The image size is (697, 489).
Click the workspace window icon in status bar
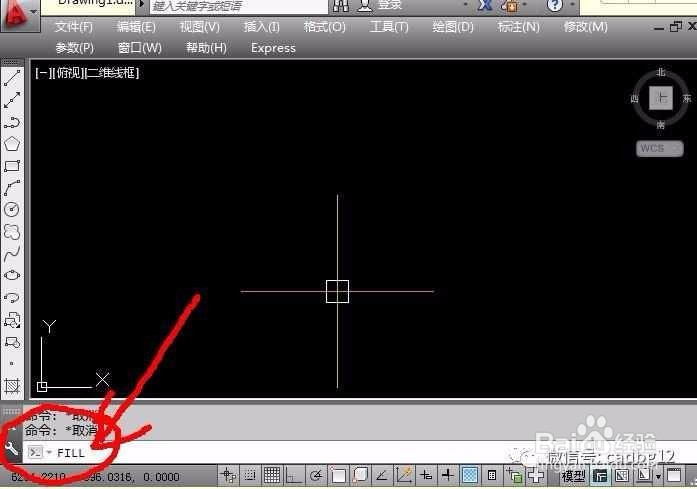(x=674, y=476)
